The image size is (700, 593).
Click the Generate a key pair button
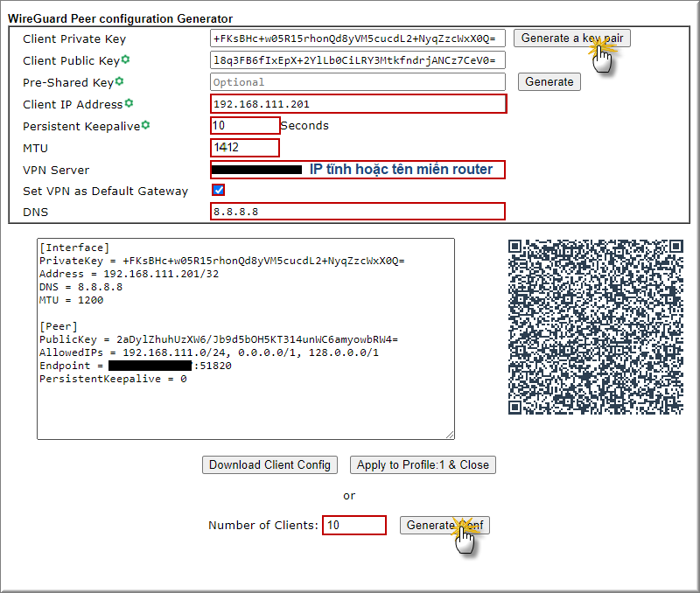coord(572,38)
